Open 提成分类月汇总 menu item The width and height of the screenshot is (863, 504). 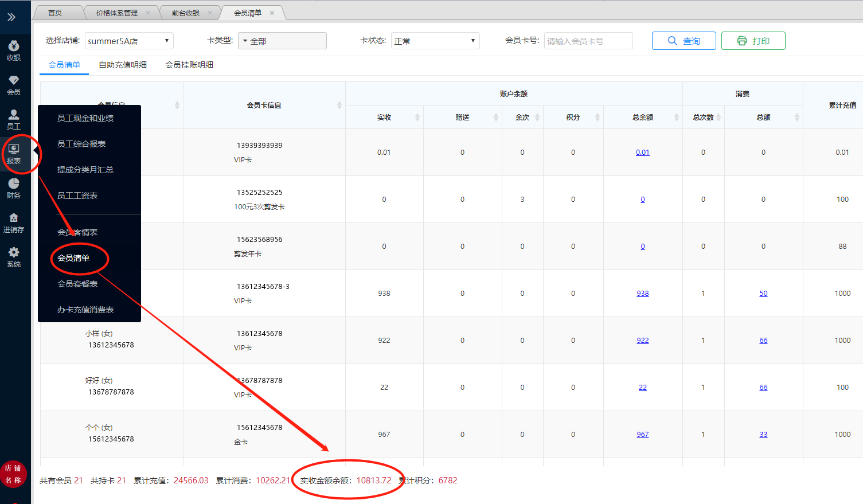(x=85, y=170)
